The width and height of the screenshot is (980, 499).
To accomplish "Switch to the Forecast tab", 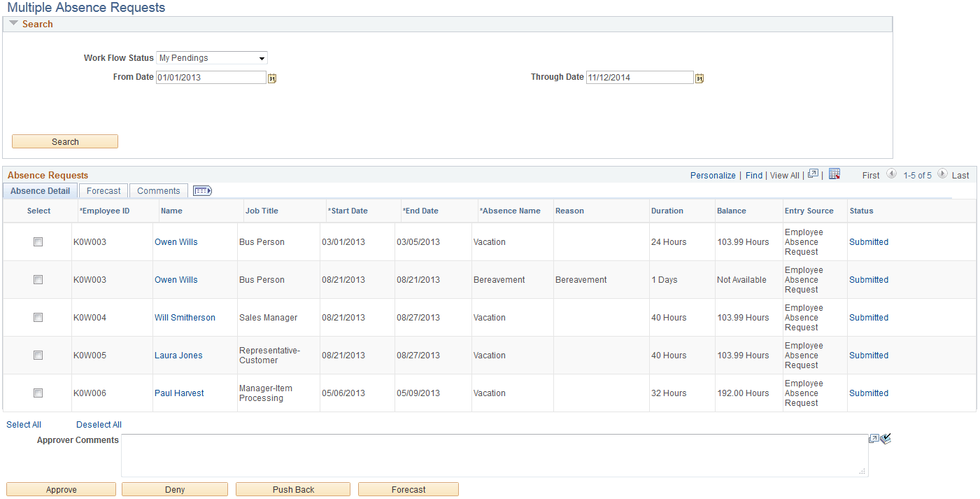I will click(103, 190).
